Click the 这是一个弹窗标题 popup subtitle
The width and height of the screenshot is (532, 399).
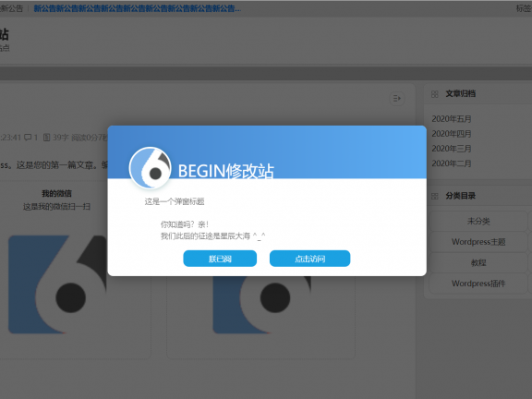pyautogui.click(x=175, y=201)
